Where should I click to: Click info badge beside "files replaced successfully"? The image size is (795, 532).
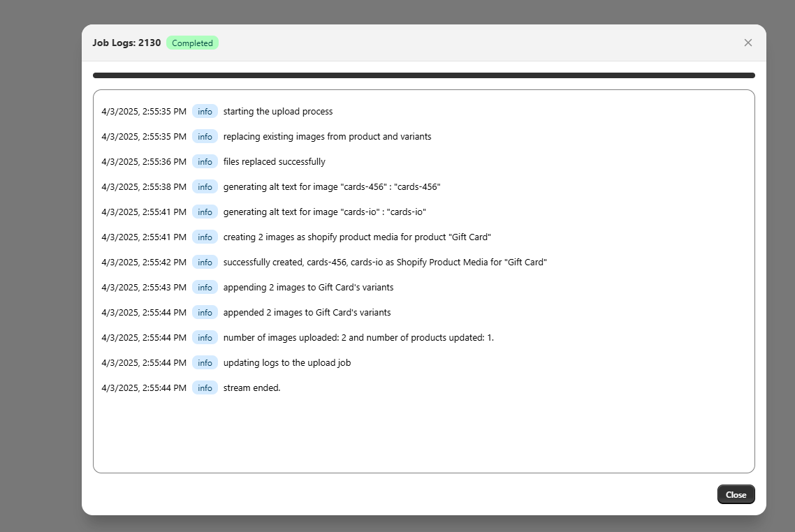[x=205, y=162]
